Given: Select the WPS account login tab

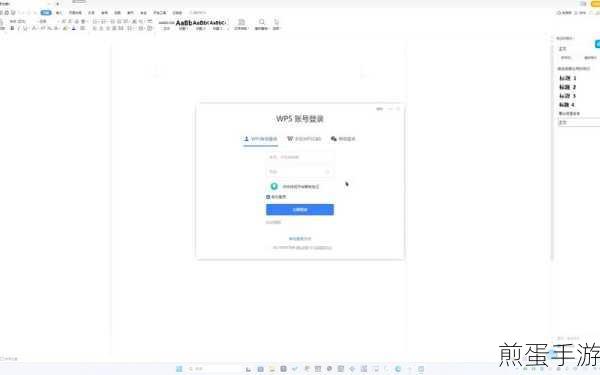Looking at the screenshot, I should tap(261, 139).
